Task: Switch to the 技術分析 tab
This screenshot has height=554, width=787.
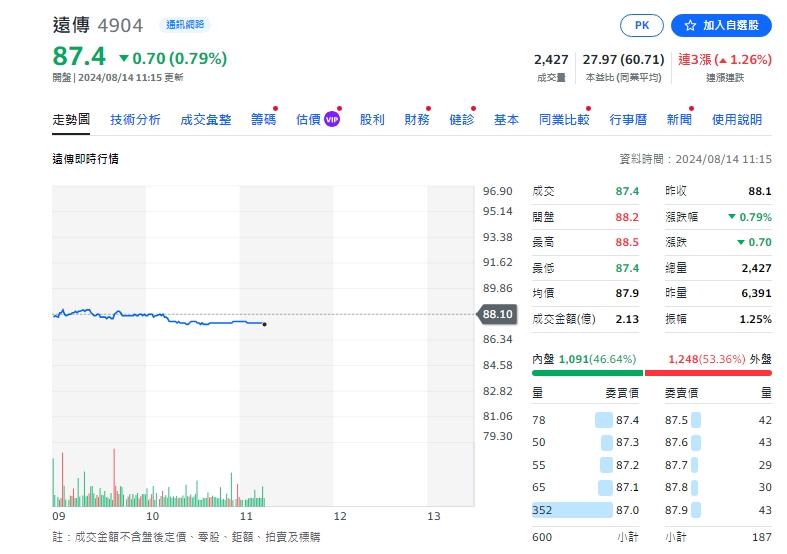Action: point(135,119)
